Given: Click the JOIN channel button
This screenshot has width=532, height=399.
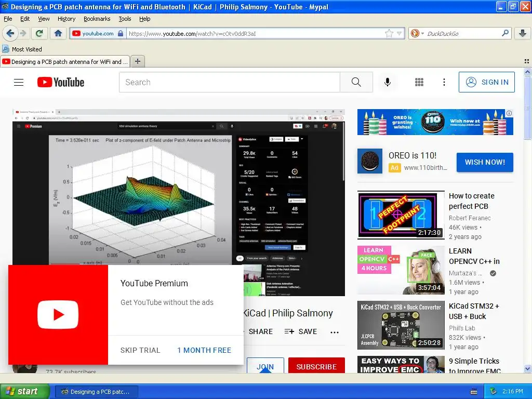Looking at the screenshot, I should tap(265, 366).
